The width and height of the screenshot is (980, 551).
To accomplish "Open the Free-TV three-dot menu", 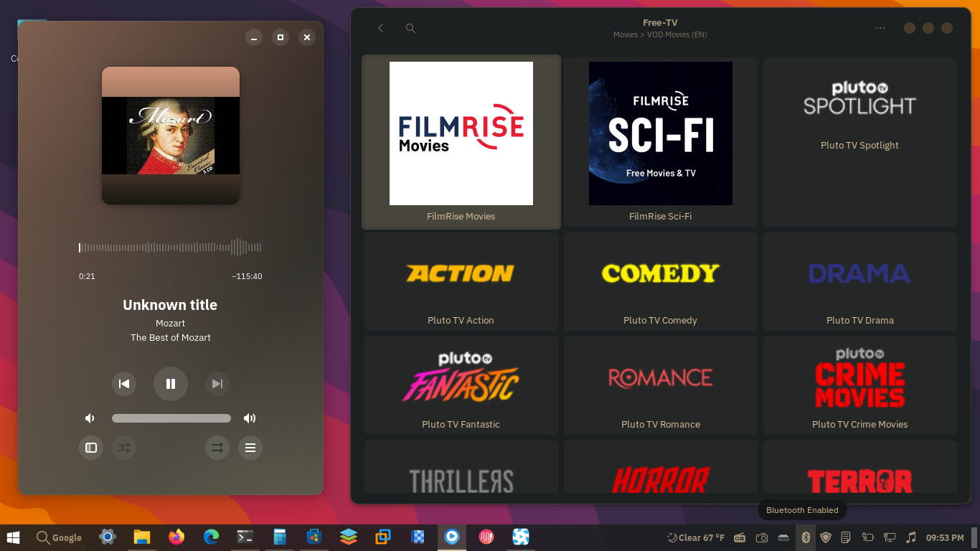I will point(880,28).
